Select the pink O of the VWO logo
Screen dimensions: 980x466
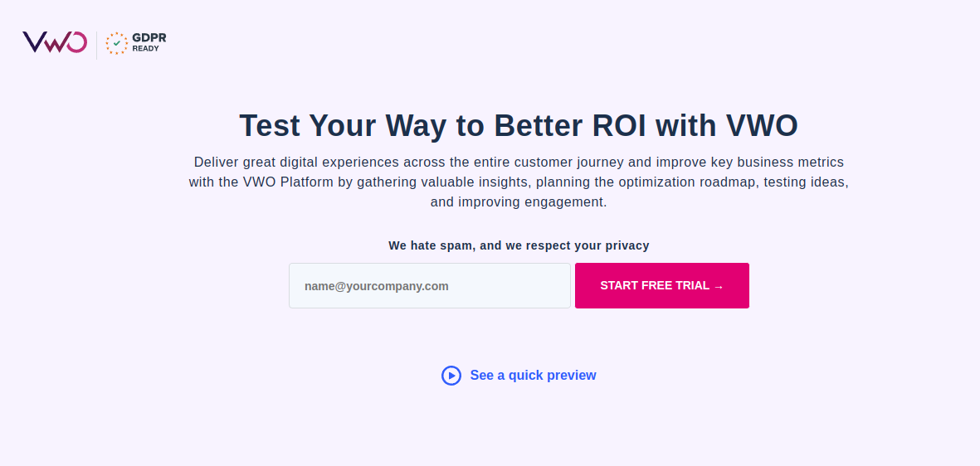pyautogui.click(x=76, y=42)
